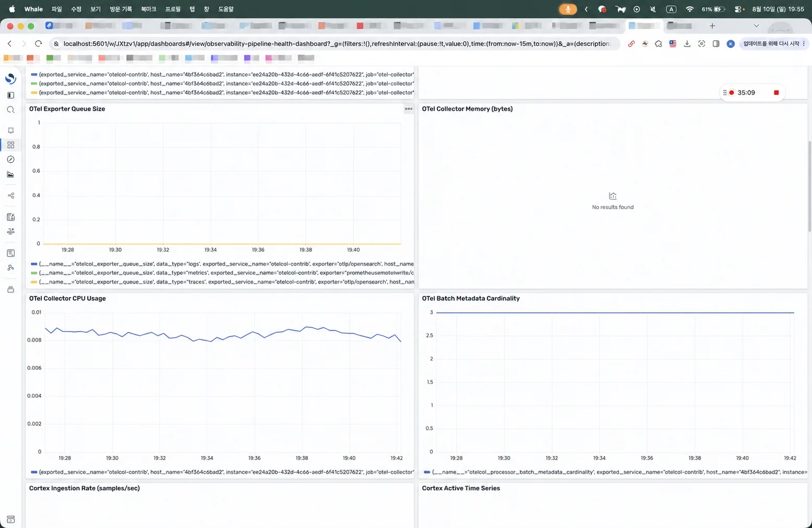Click the flag extension icon in toolbar
The height and width of the screenshot is (528, 812).
click(673, 44)
